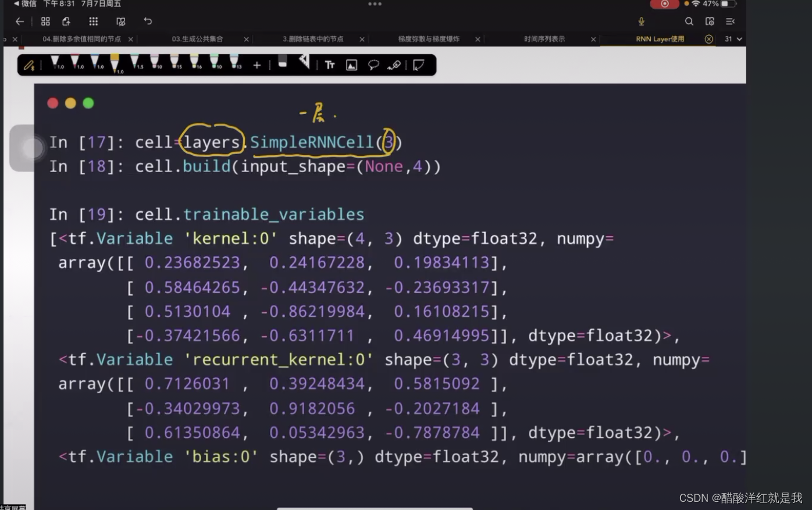Undo the last stroke

(148, 22)
